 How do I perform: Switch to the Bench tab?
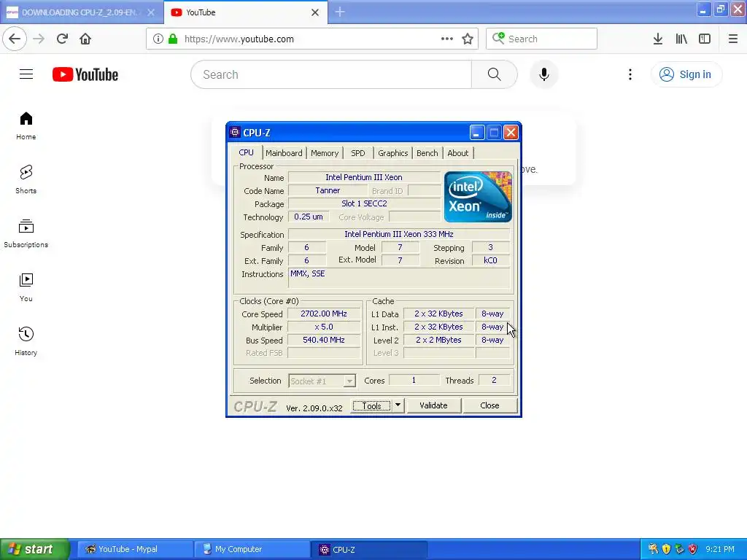[427, 153]
